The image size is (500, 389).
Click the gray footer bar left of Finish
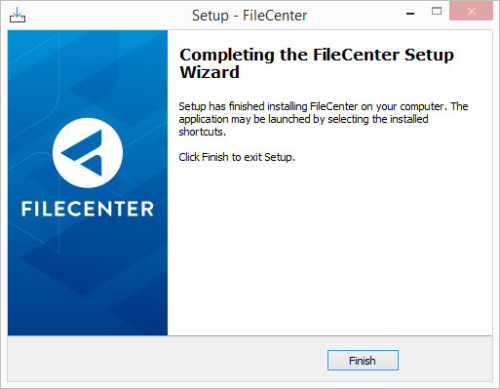click(167, 359)
